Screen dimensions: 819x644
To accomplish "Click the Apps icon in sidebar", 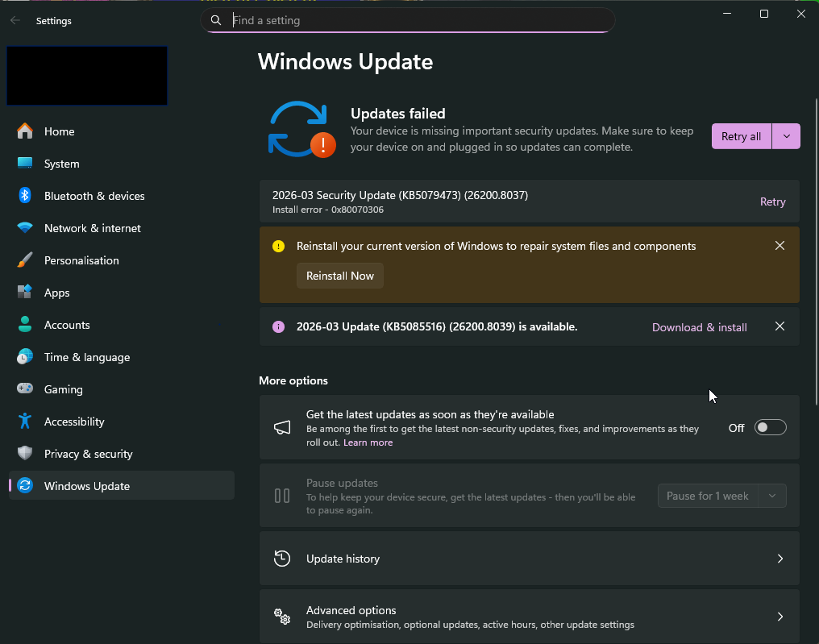I will 24,292.
